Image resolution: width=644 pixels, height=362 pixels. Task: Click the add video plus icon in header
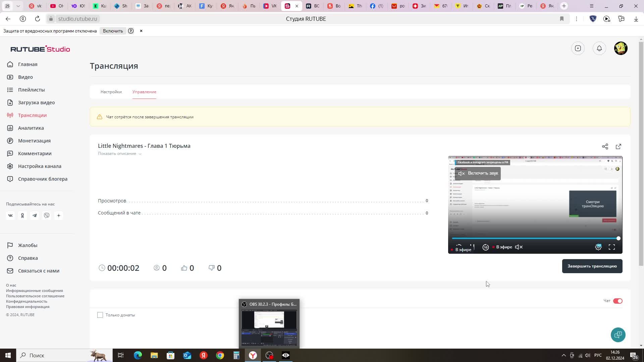578,48
